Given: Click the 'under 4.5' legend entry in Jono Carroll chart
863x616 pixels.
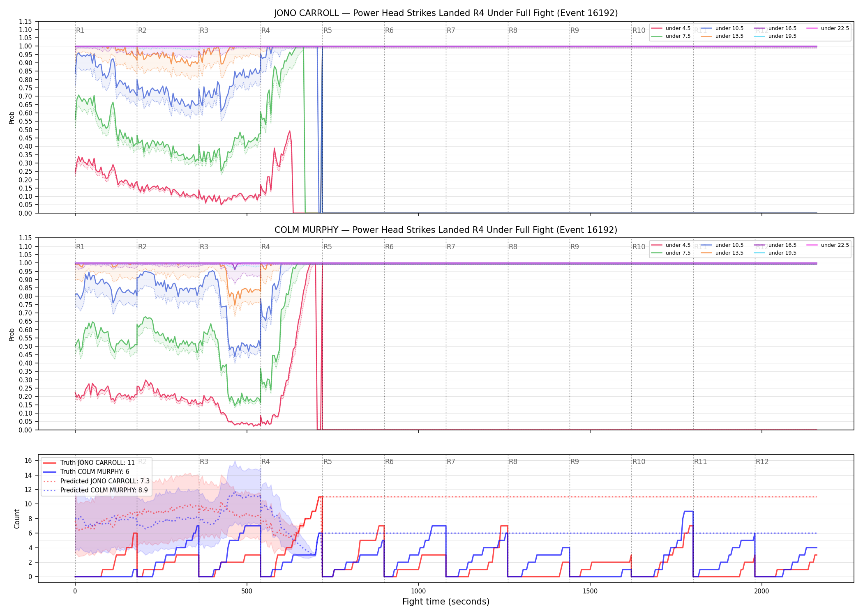Looking at the screenshot, I should [x=671, y=28].
